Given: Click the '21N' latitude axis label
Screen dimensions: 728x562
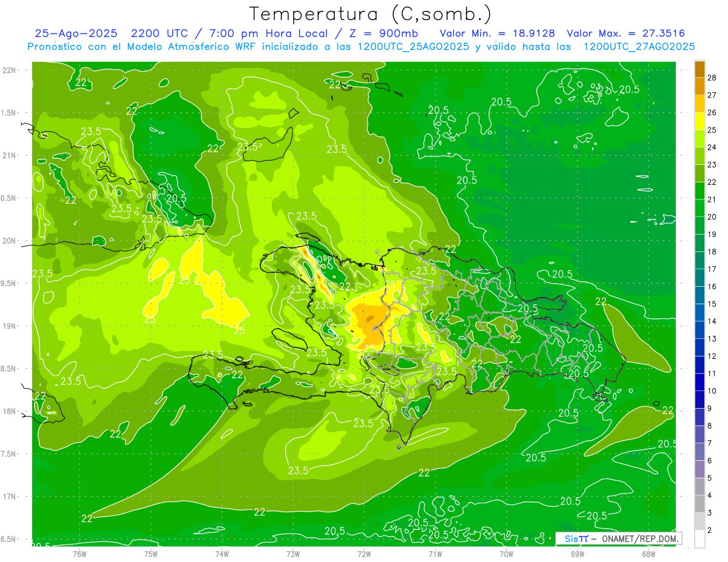Looking at the screenshot, I should pyautogui.click(x=8, y=155).
